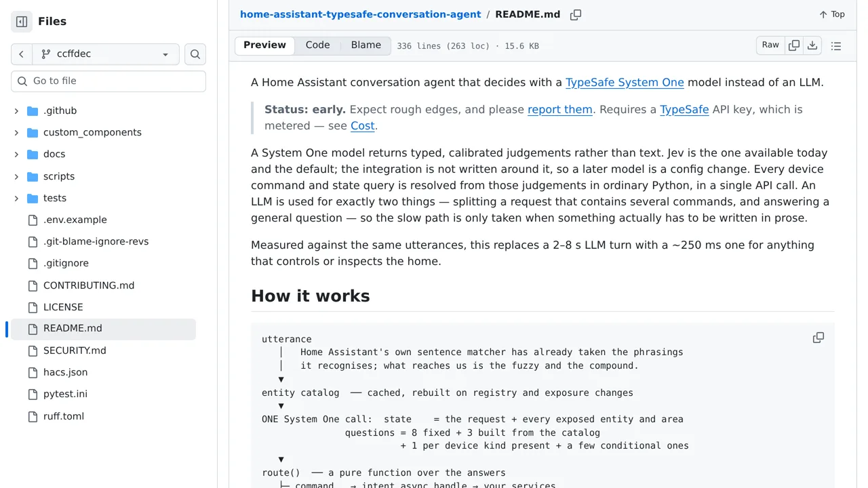Screen dimensions: 868x488
Task: Open the ccffdec branch dropdown
Action: 106,54
